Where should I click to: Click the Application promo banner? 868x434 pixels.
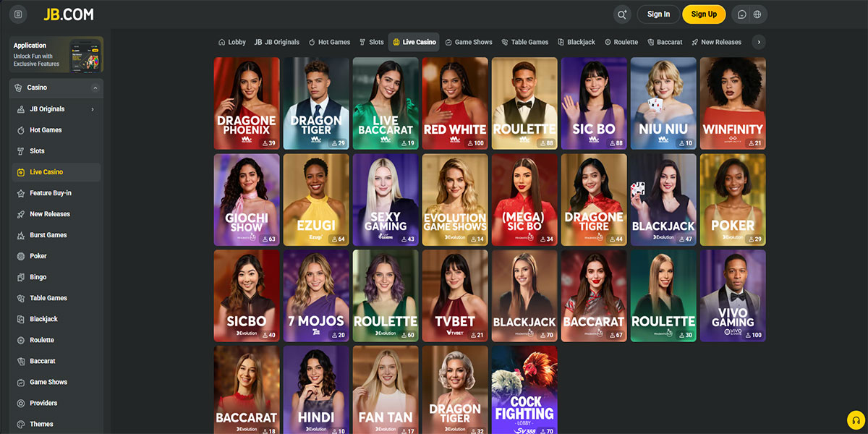tap(56, 55)
